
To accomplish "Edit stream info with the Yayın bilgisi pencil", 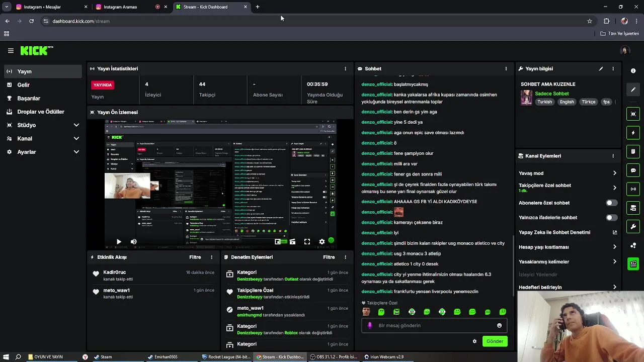I will (x=601, y=69).
